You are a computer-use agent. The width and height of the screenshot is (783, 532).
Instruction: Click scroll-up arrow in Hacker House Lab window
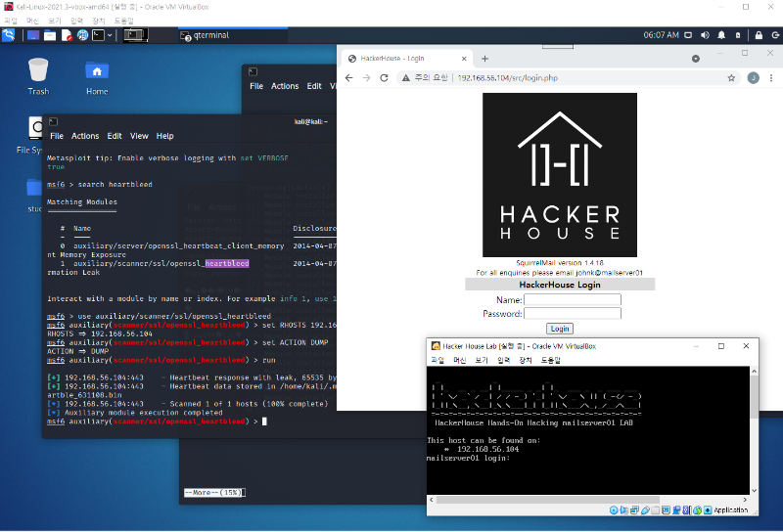(754, 372)
